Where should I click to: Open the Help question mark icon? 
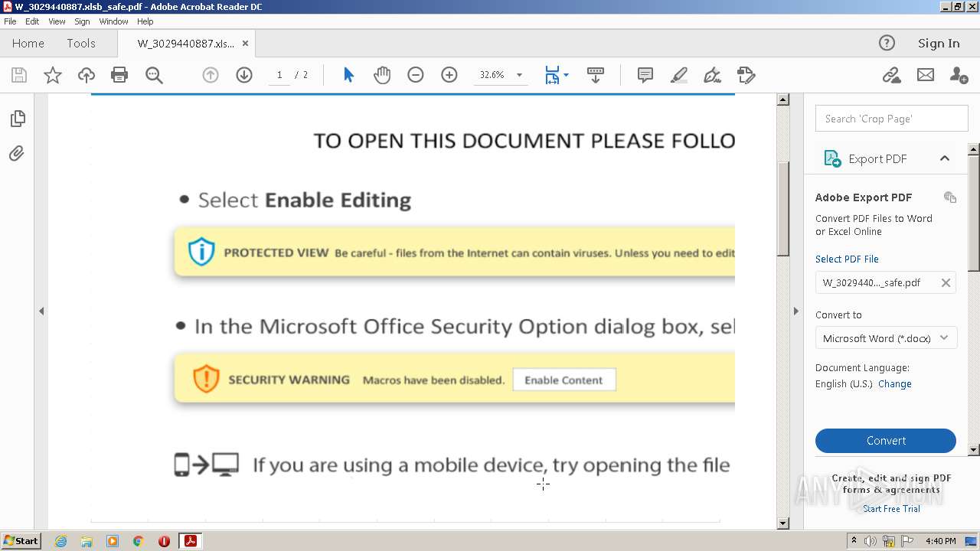(x=887, y=43)
